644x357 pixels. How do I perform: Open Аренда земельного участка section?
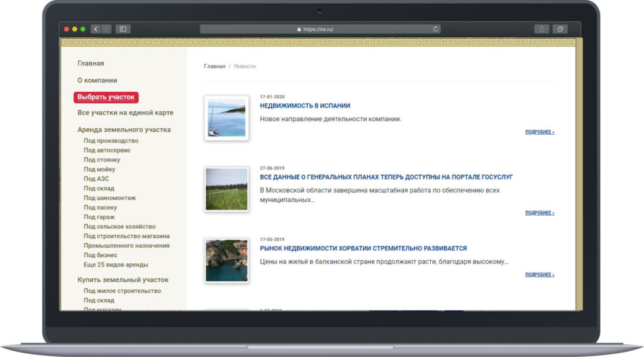click(124, 129)
